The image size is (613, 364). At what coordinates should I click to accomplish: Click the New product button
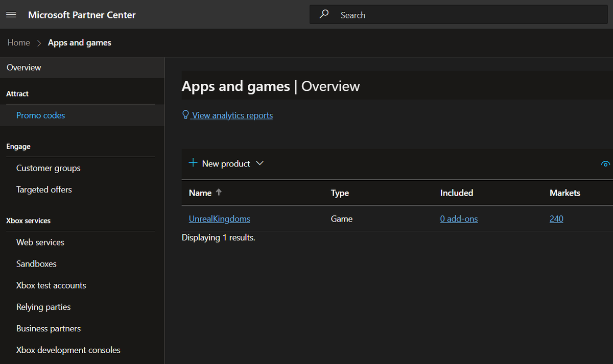(x=226, y=163)
